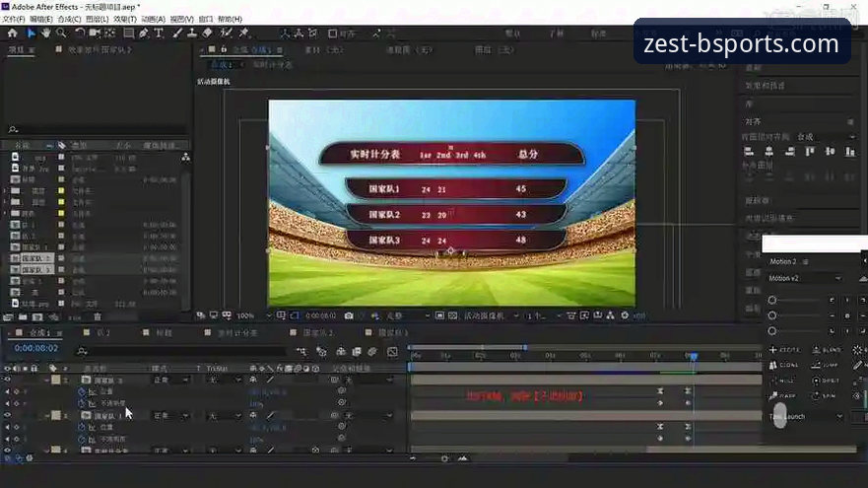Enable the snapping checkbox in toolbar
The width and height of the screenshot is (868, 488).
(333, 34)
